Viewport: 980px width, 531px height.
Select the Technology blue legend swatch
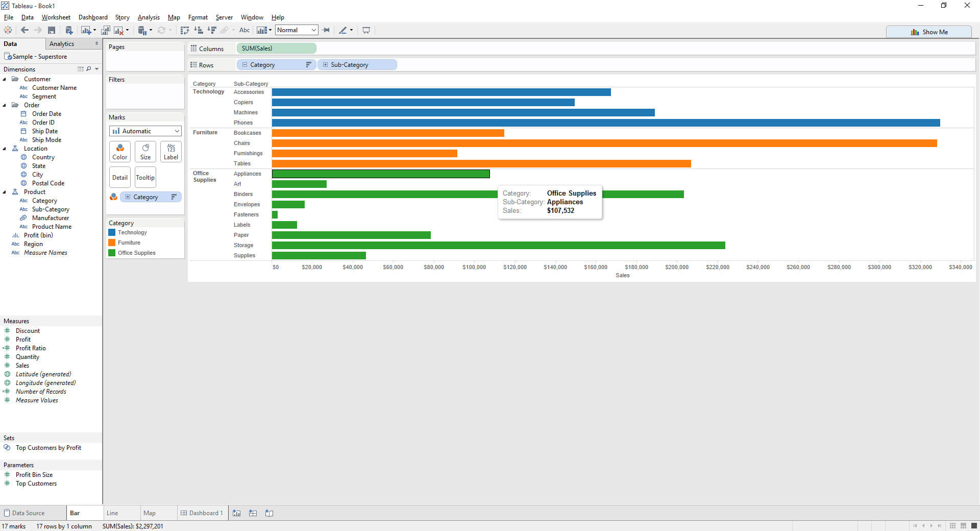pos(112,232)
